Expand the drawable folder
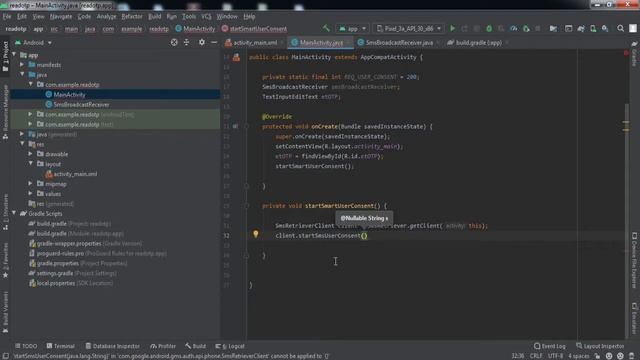The image size is (640, 360). (31, 154)
